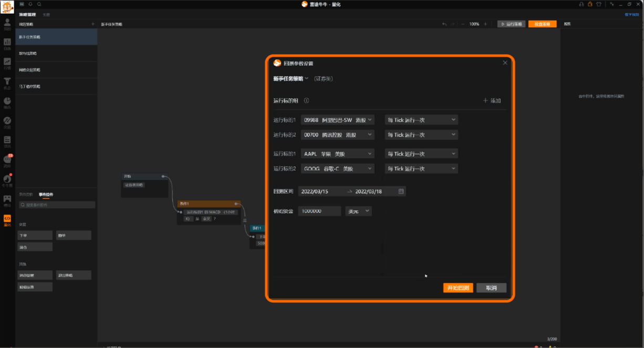The image size is (644, 348).
Task: Select 网格交易策略 in the strategy list
Action: click(x=56, y=70)
